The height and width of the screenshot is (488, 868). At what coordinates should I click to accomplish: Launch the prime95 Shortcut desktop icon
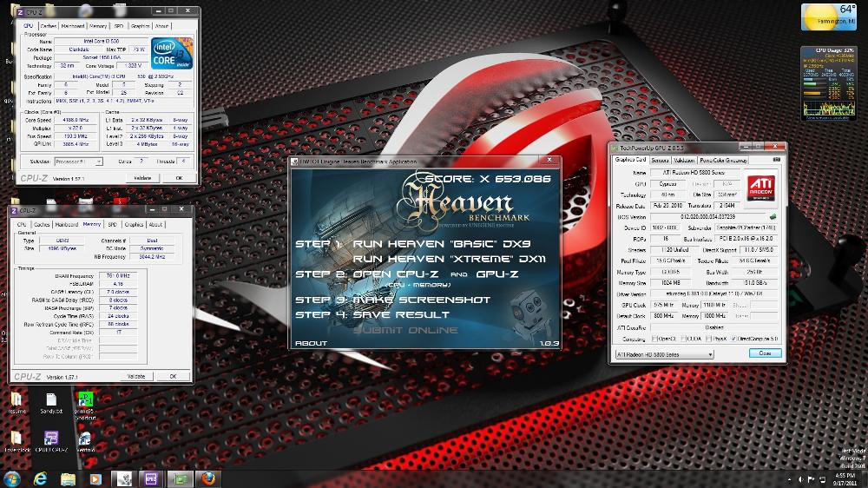[85, 405]
